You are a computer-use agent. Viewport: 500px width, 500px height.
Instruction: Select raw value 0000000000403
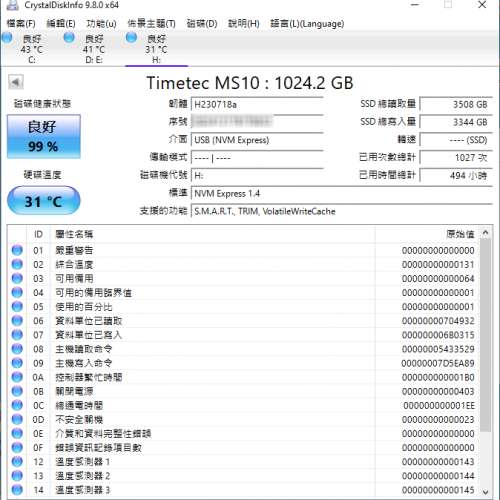point(438,391)
